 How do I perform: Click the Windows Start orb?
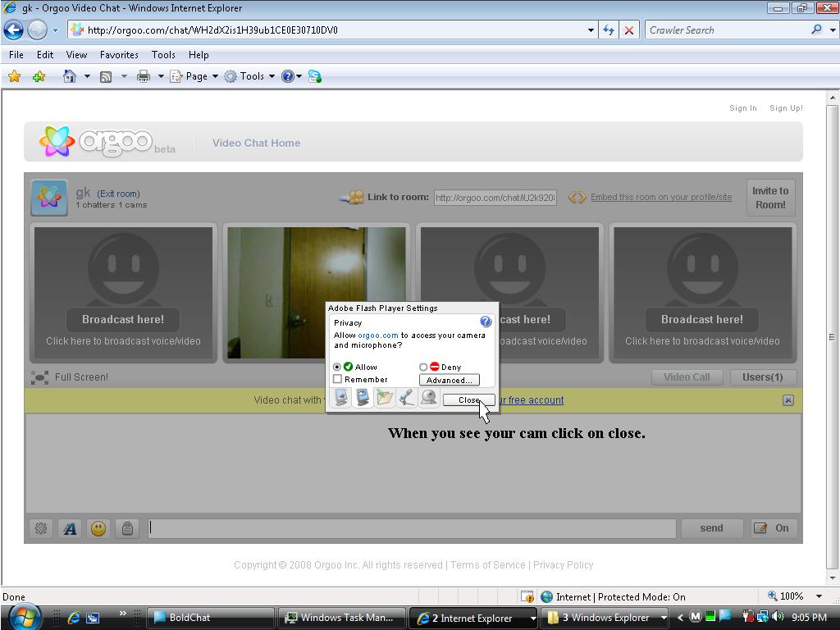tap(24, 617)
